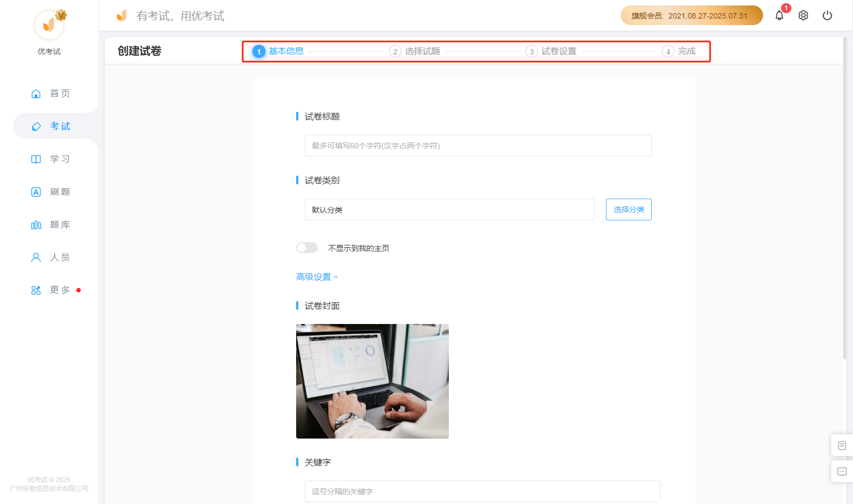Open the notification bell

(x=779, y=15)
